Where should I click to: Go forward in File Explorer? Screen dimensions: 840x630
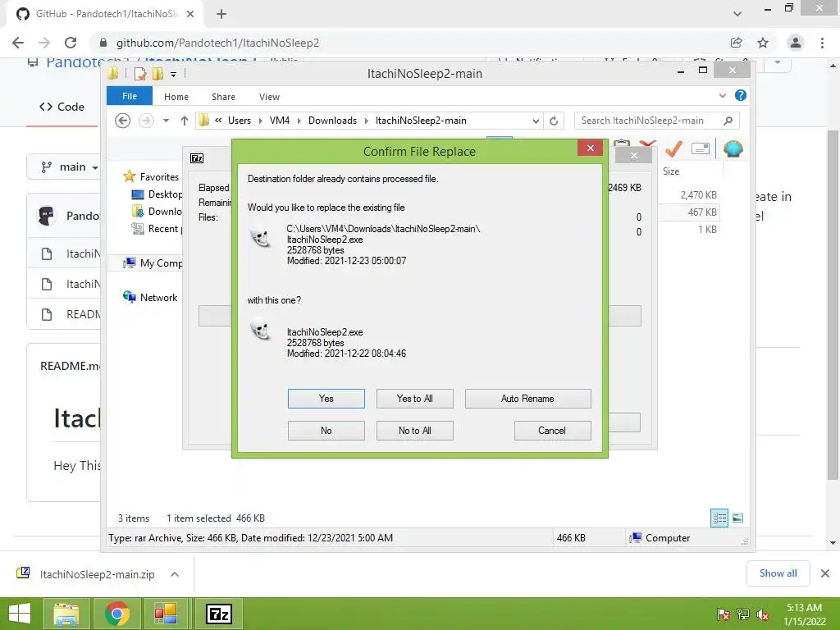pyautogui.click(x=146, y=121)
